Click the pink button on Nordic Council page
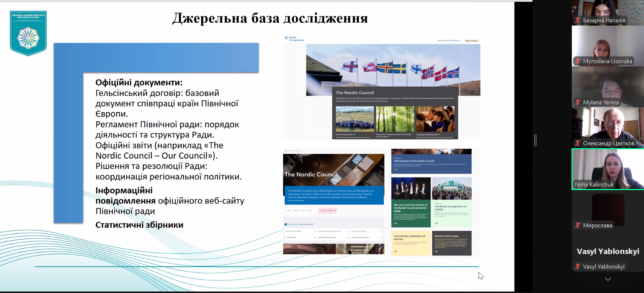 pyautogui.click(x=327, y=211)
